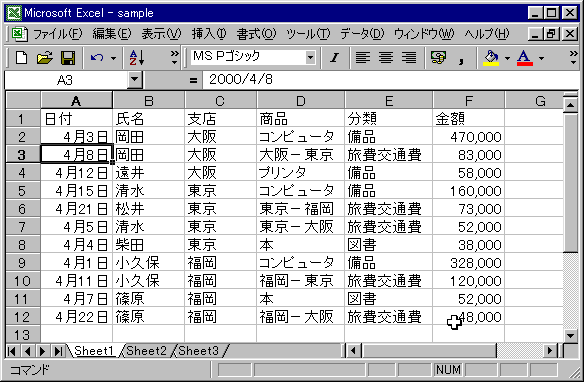The image size is (584, 382).
Task: Select row 5 header
Action: click(x=22, y=191)
